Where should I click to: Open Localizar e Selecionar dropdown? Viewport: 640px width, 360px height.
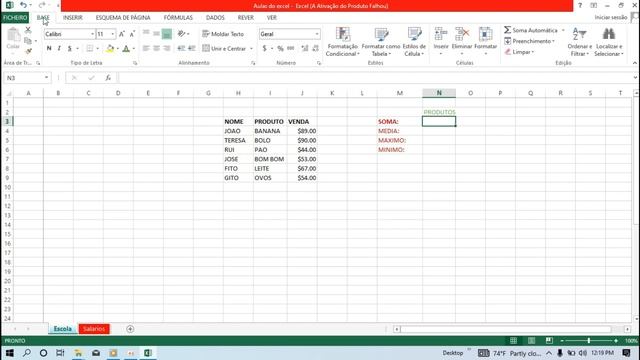point(609,42)
